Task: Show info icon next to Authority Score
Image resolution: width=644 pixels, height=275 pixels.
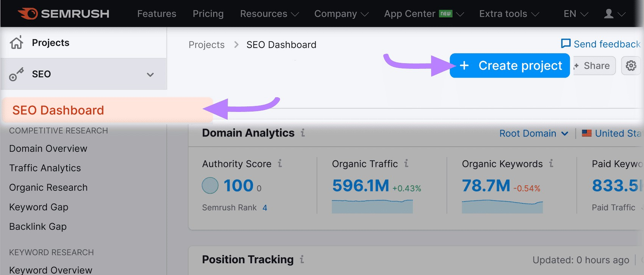Action: pos(280,163)
